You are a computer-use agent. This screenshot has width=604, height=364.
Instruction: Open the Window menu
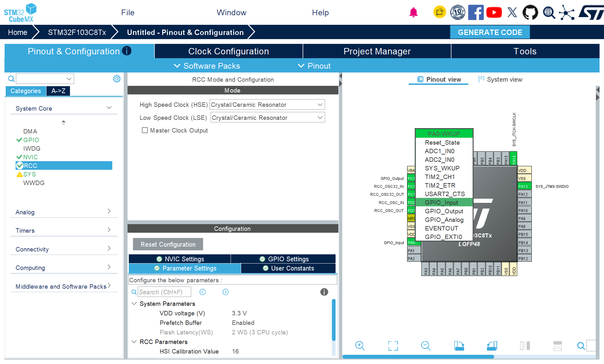point(232,12)
